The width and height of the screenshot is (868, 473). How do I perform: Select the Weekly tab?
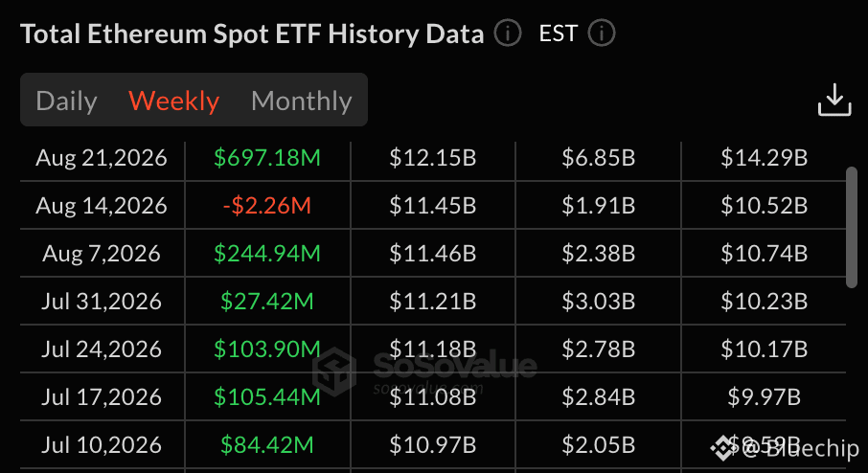(173, 101)
